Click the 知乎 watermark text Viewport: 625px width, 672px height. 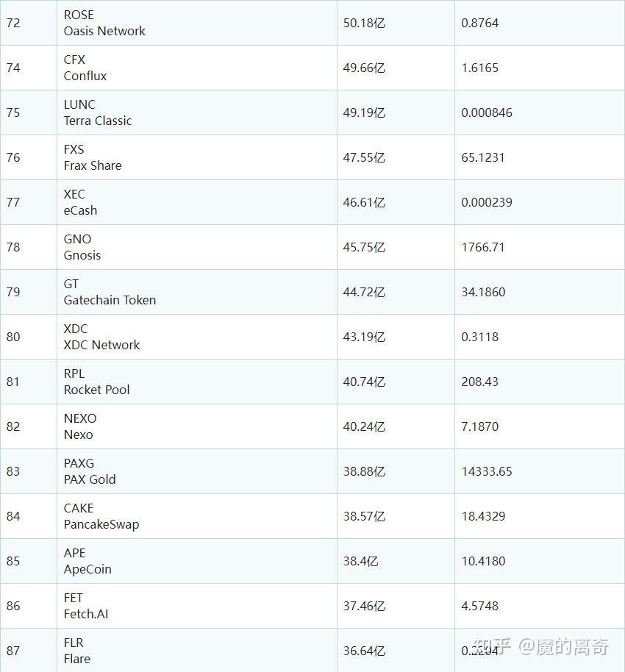pos(492,646)
